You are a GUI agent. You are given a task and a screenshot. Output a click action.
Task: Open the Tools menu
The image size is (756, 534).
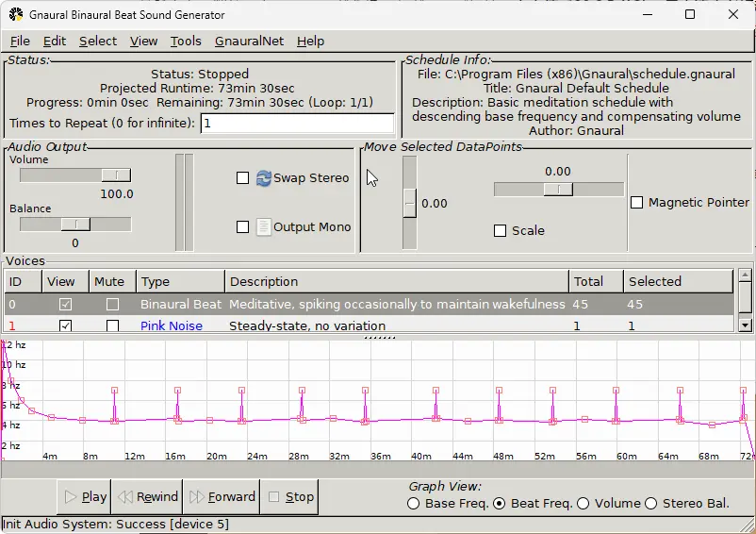tap(186, 42)
